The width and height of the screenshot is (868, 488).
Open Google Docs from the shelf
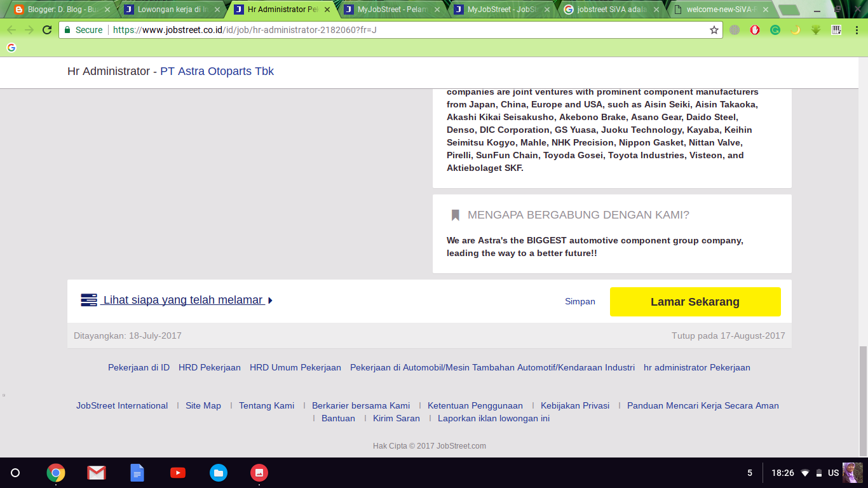[137, 473]
